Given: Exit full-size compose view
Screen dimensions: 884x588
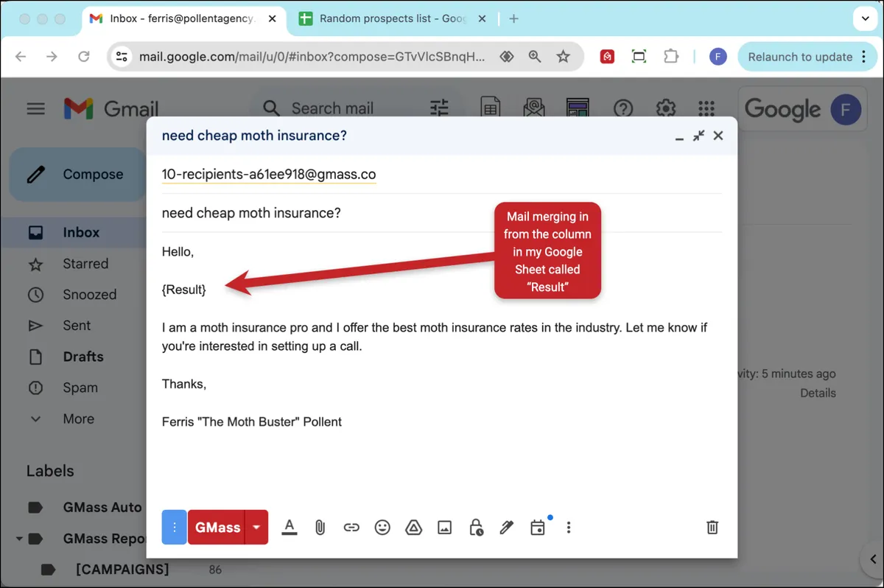Looking at the screenshot, I should click(698, 136).
